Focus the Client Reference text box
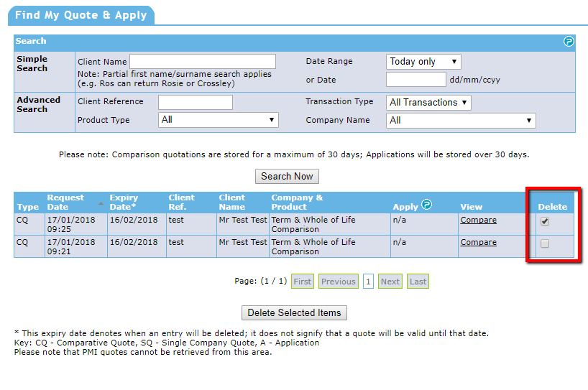588x390 pixels. (195, 102)
